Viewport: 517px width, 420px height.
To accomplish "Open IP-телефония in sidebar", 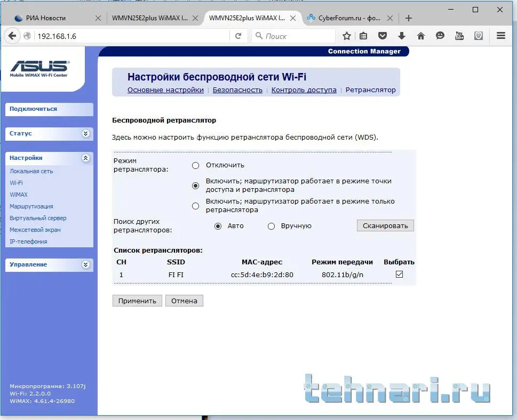I will tap(28, 241).
